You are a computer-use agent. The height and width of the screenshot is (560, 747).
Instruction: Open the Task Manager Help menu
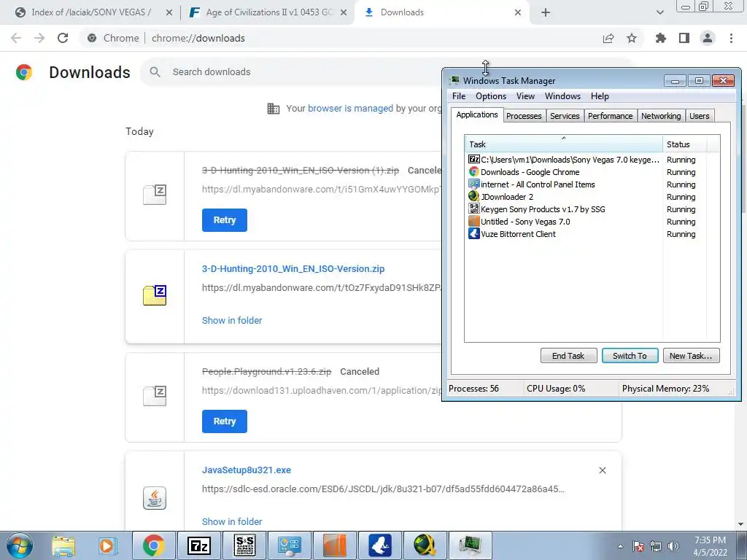pyautogui.click(x=600, y=96)
